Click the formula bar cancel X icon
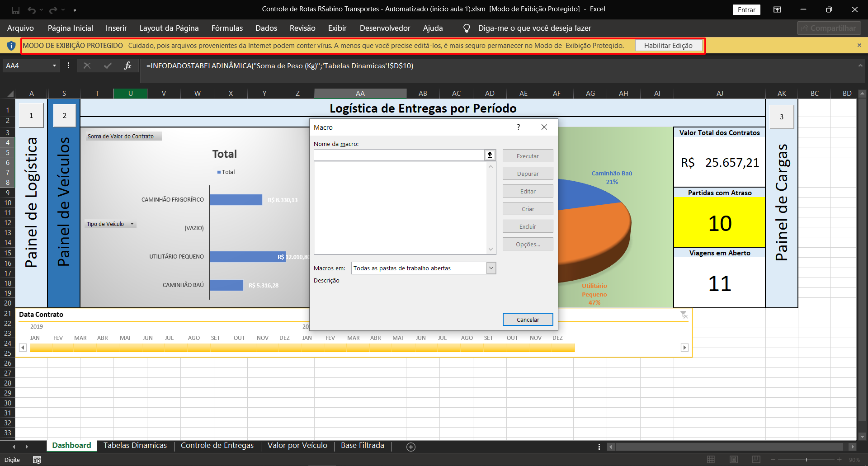The height and width of the screenshot is (466, 868). click(x=87, y=66)
